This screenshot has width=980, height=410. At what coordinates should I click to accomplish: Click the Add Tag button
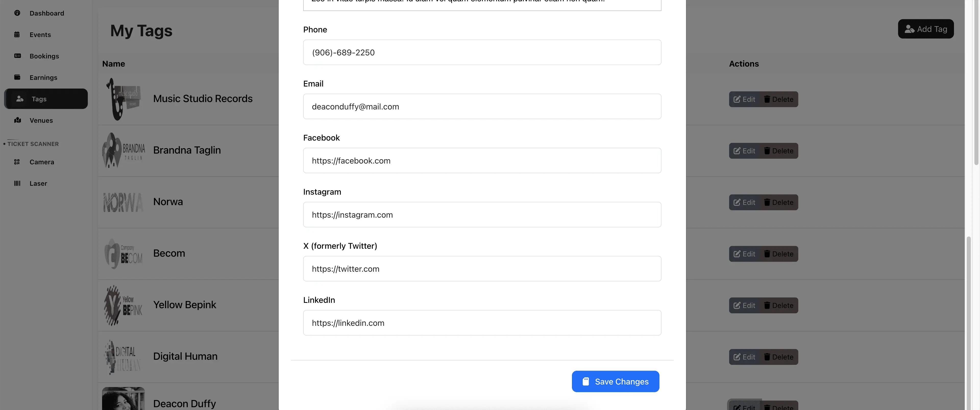coord(926,29)
